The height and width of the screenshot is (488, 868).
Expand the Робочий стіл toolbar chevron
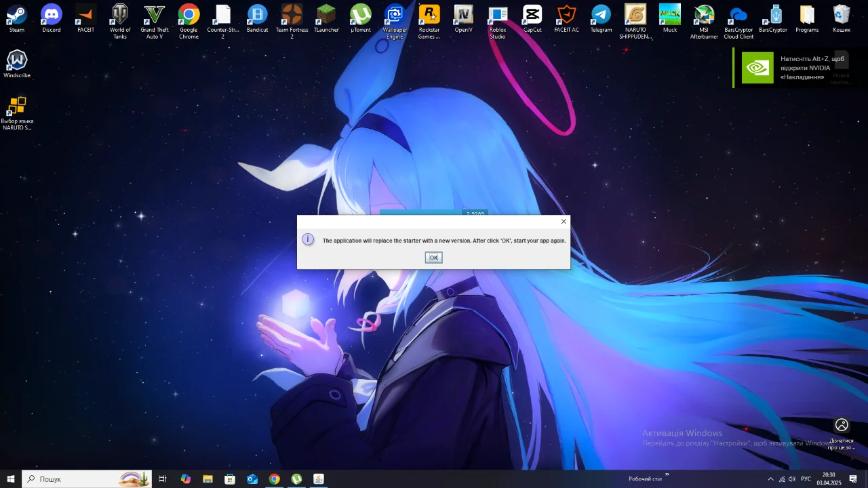point(667,475)
